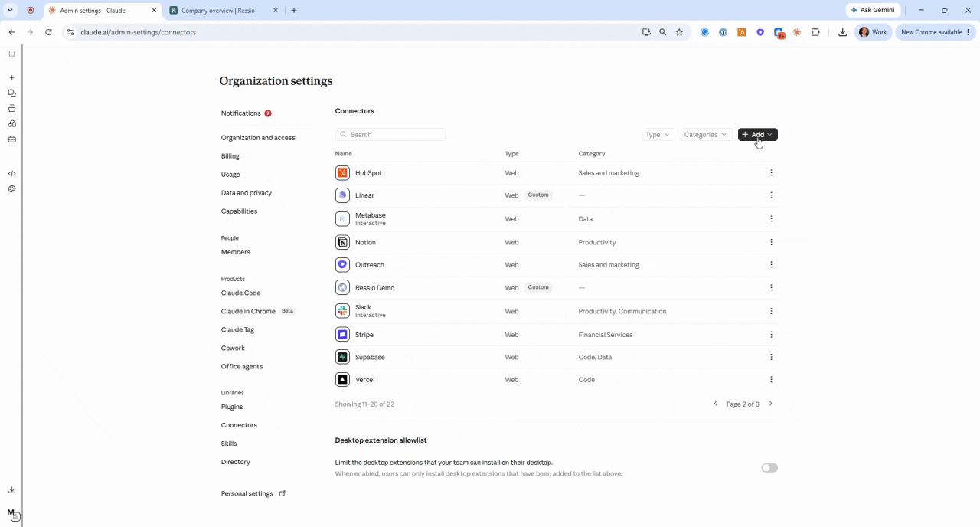The image size is (980, 527).
Task: Sort by the Name column header
Action: click(344, 154)
